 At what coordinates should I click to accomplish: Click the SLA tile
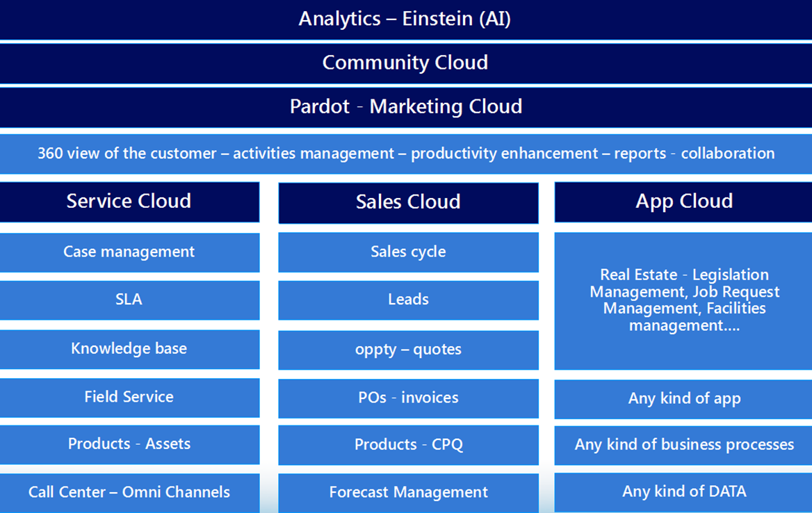point(129,300)
